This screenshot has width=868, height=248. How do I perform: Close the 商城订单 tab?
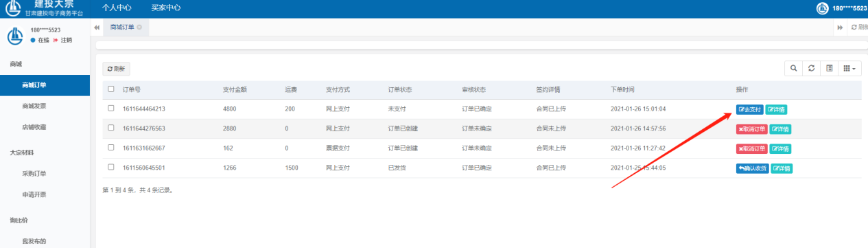click(x=139, y=27)
